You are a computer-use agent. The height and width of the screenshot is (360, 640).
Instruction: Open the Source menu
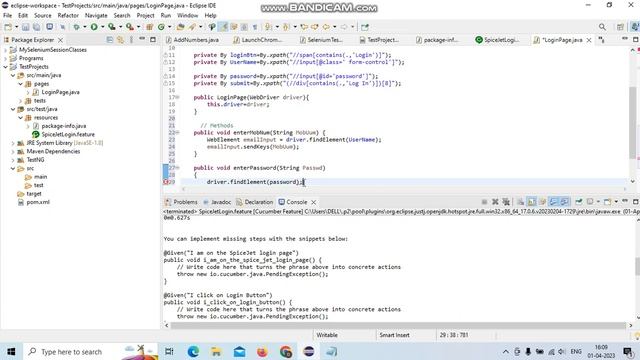coord(42,16)
